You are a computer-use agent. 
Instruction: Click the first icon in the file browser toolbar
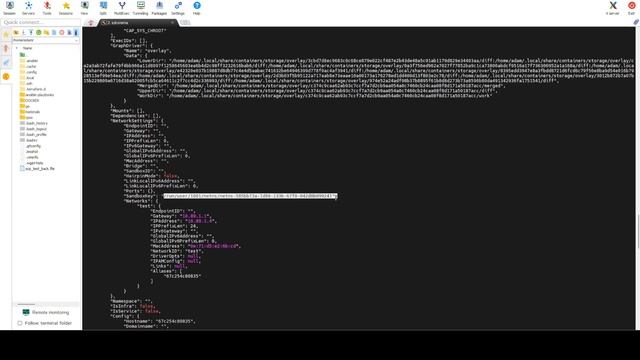click(16, 32)
